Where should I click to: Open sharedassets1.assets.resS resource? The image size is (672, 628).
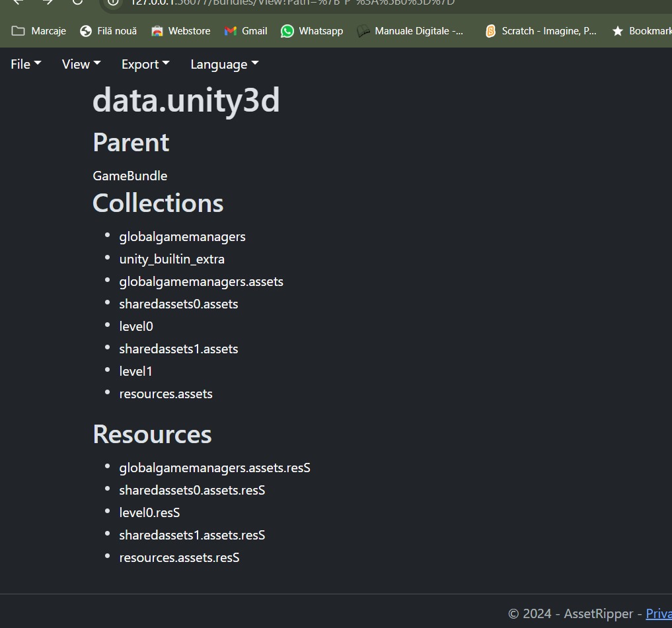(192, 535)
